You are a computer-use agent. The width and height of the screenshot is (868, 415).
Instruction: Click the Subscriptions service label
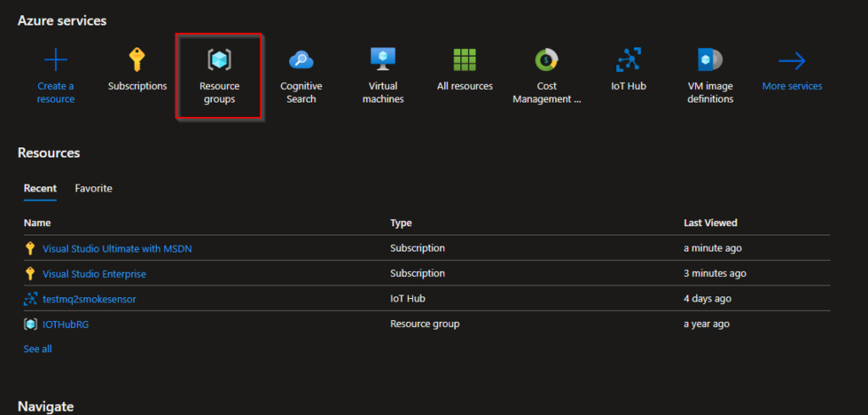(137, 86)
